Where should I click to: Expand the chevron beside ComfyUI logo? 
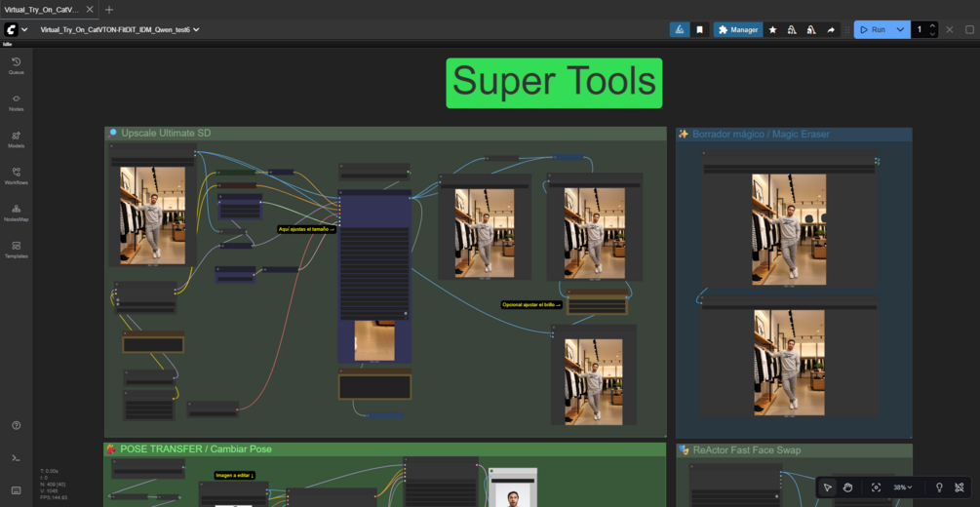coord(24,29)
